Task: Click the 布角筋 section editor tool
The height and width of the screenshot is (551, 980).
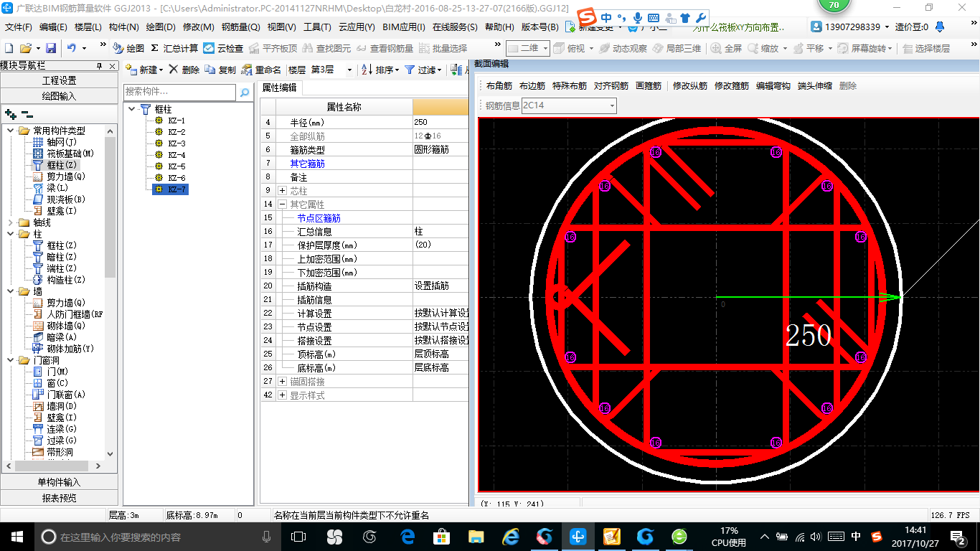Action: click(x=499, y=86)
